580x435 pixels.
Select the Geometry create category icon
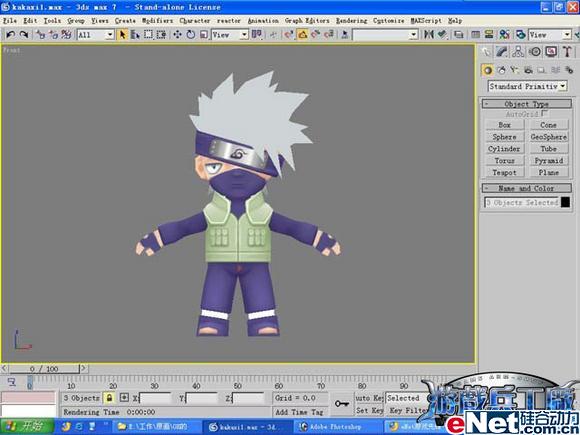488,70
